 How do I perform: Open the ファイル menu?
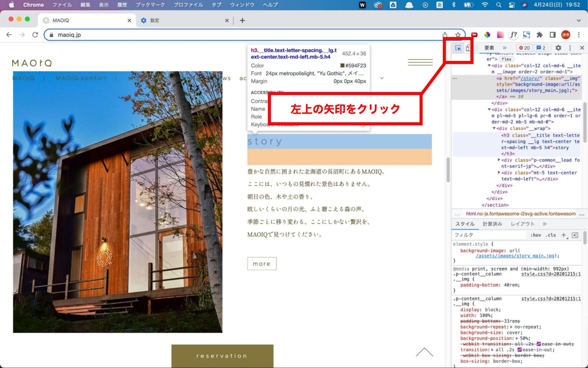click(62, 5)
